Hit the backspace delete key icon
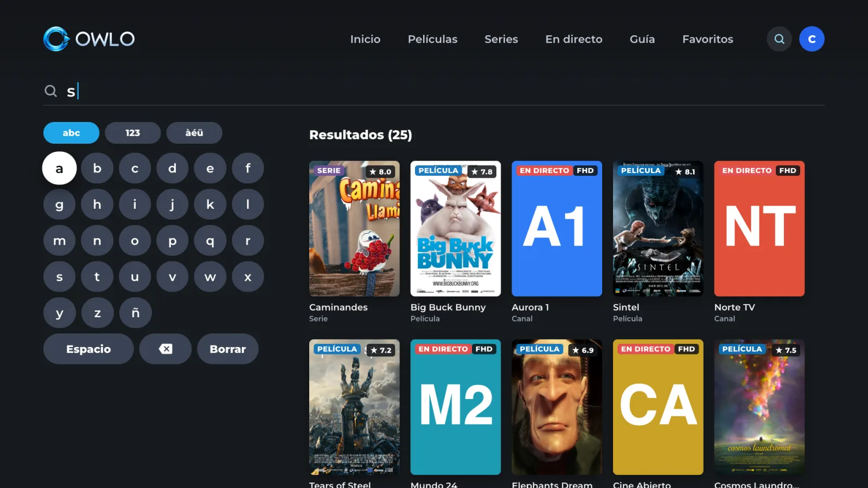Viewport: 868px width, 488px height. click(x=165, y=349)
